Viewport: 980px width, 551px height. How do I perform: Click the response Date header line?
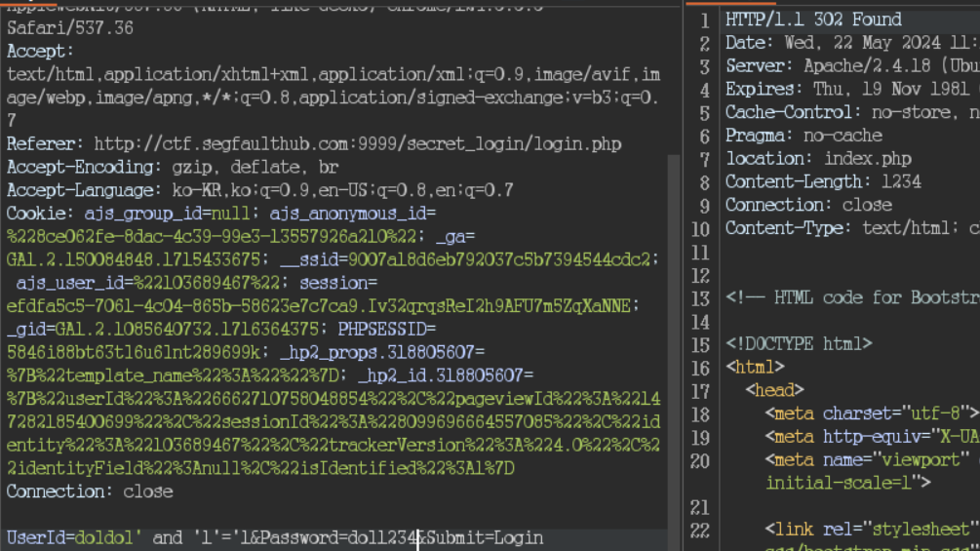pyautogui.click(x=852, y=43)
